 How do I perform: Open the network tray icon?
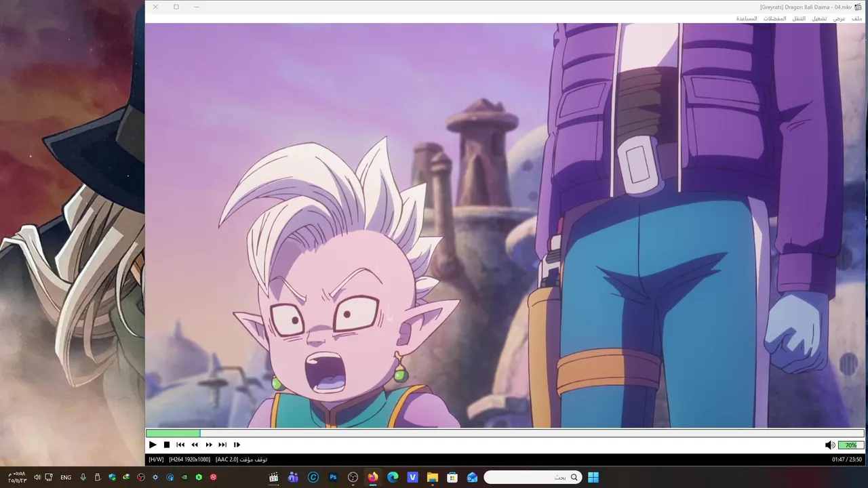tap(49, 477)
